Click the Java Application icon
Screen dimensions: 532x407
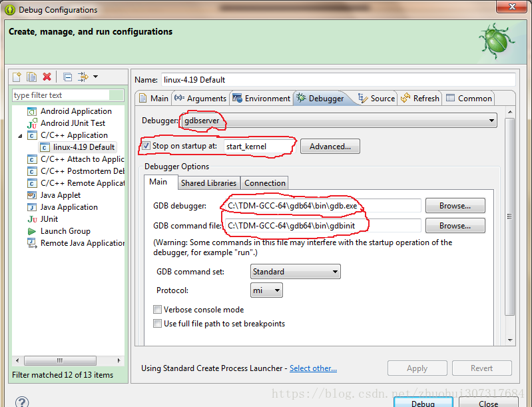31,207
